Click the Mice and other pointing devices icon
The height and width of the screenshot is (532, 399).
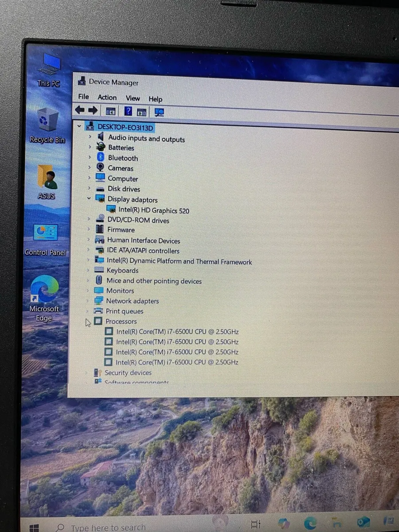point(99,280)
